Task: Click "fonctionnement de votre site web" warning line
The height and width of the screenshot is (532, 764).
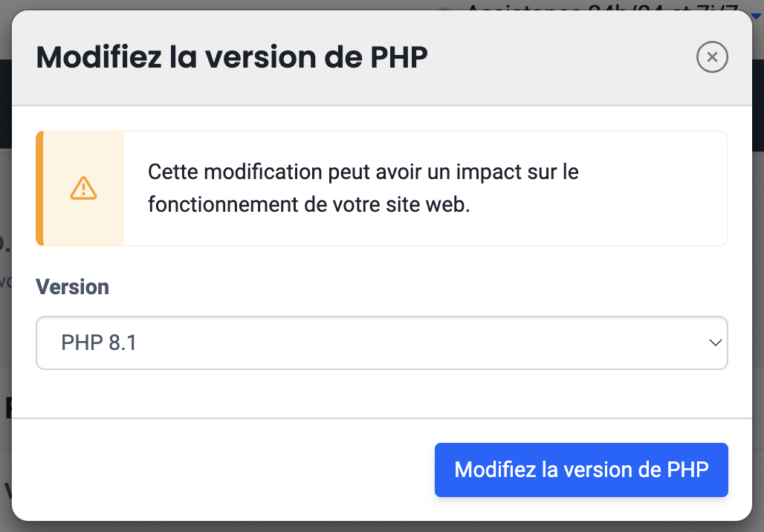Action: pos(309,204)
